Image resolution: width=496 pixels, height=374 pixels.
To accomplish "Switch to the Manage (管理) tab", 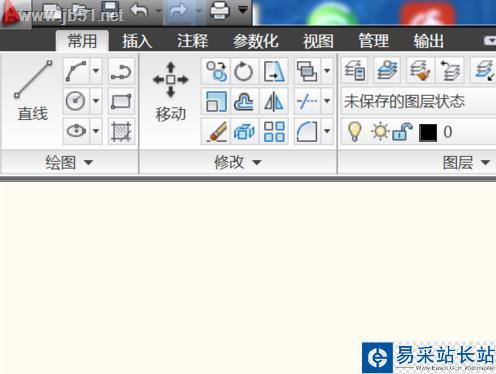I will (x=374, y=41).
